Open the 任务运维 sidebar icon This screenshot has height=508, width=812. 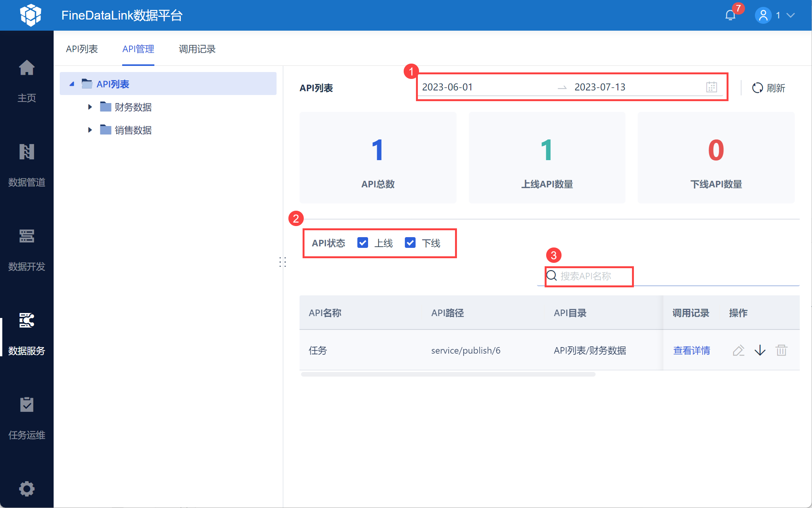point(27,405)
